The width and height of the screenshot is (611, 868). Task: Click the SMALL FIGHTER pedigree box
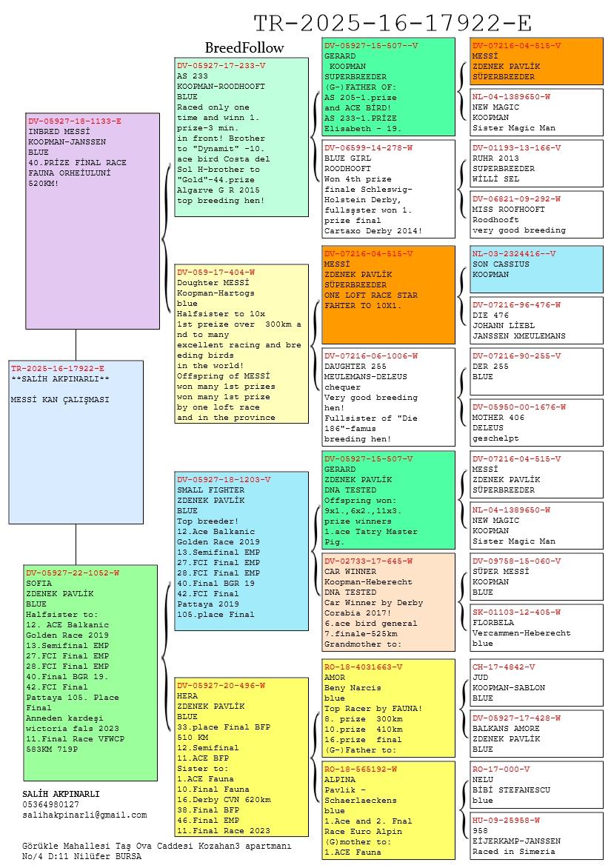(241, 550)
